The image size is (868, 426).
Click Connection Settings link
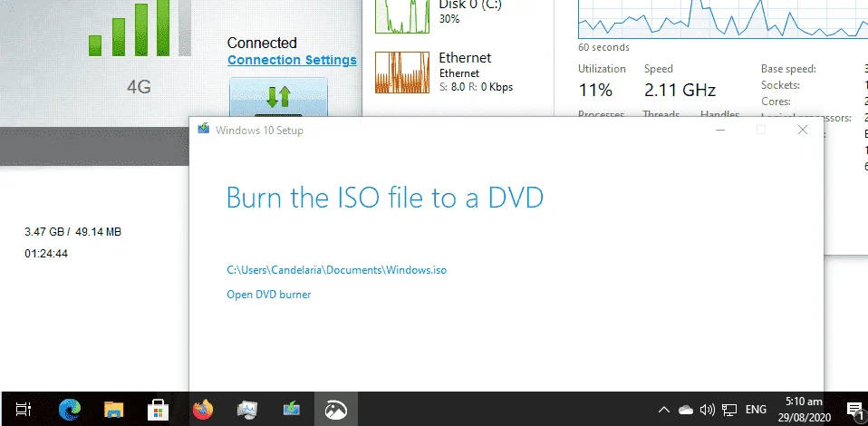(x=292, y=60)
